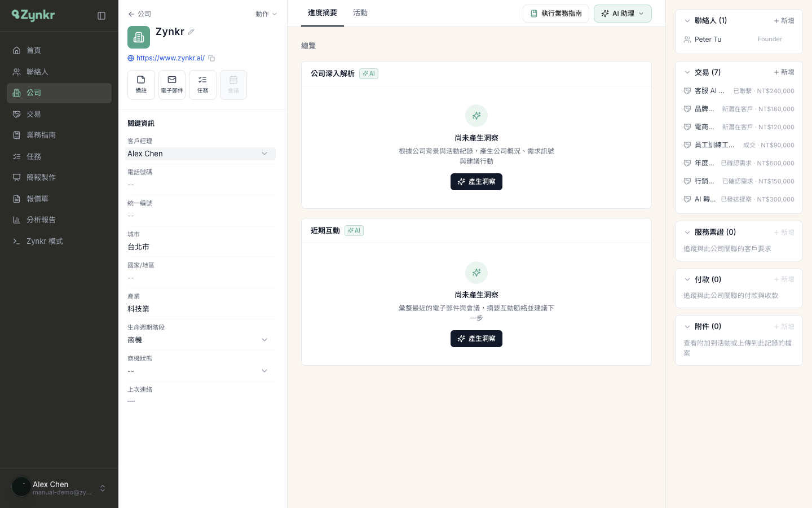
Task: Click the pencil icon to edit company name
Action: point(191,32)
